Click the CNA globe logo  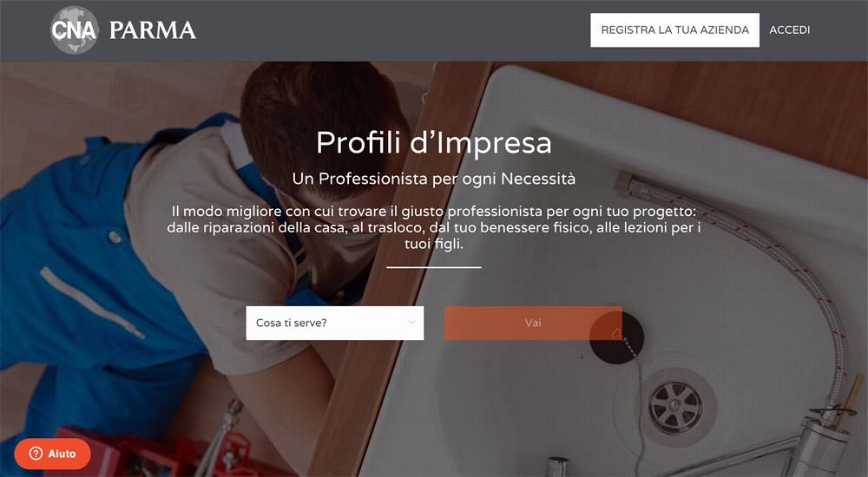point(74,29)
